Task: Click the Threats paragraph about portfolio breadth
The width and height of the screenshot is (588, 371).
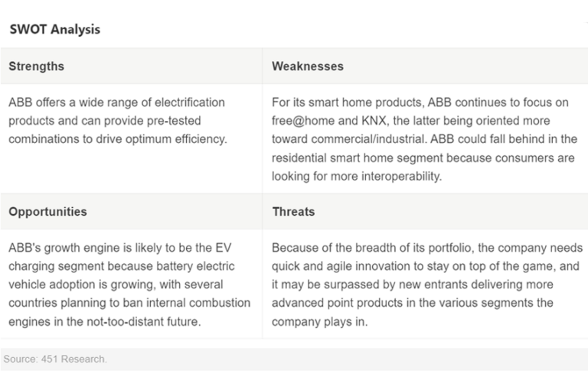Action: 426,285
